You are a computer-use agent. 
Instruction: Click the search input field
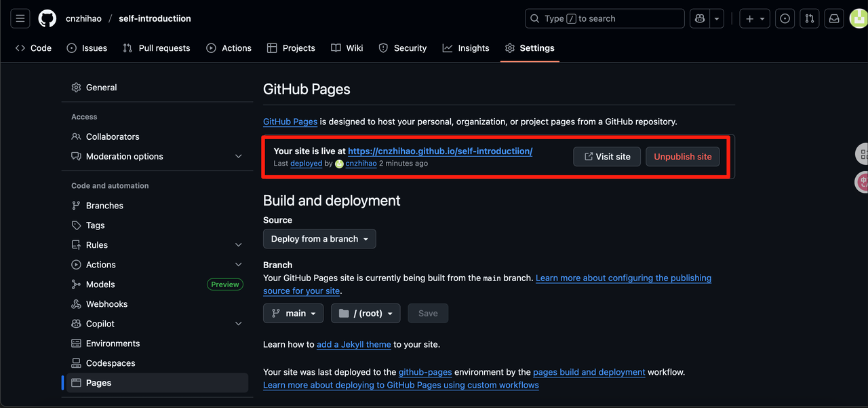(x=604, y=18)
